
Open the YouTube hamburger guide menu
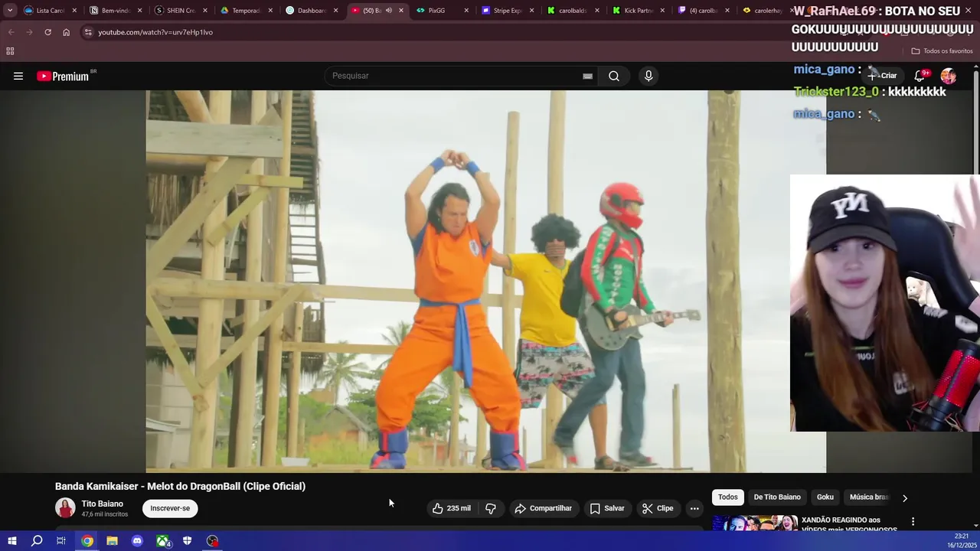click(18, 76)
